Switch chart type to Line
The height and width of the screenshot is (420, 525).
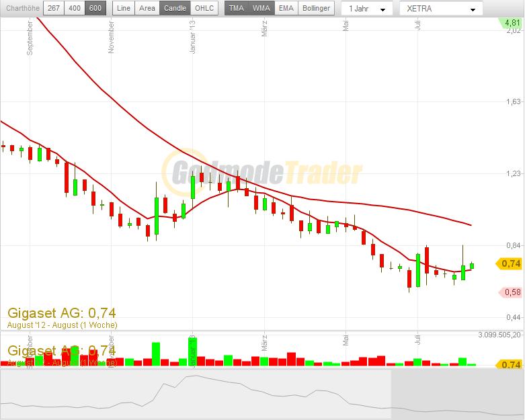point(124,8)
